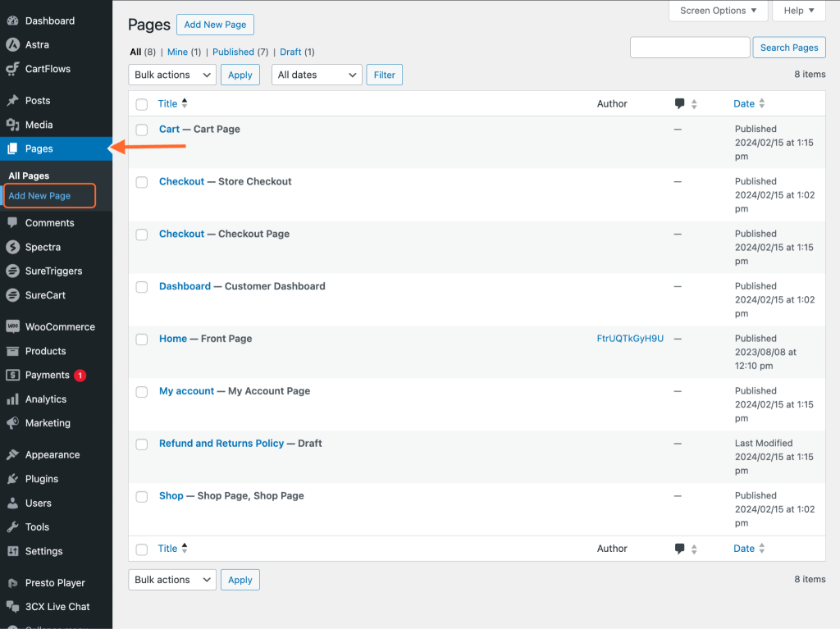Toggle select-all checkbox in table header
The width and height of the screenshot is (840, 629).
142,104
